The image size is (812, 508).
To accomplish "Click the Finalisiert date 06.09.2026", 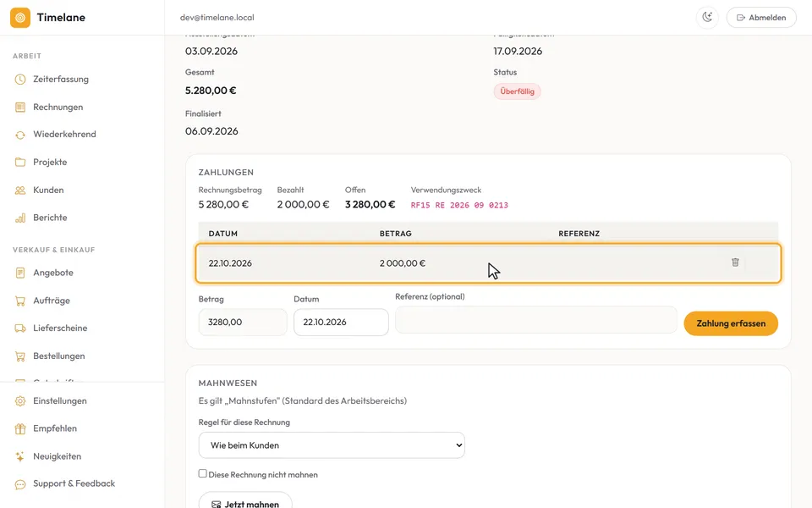I will 211,131.
